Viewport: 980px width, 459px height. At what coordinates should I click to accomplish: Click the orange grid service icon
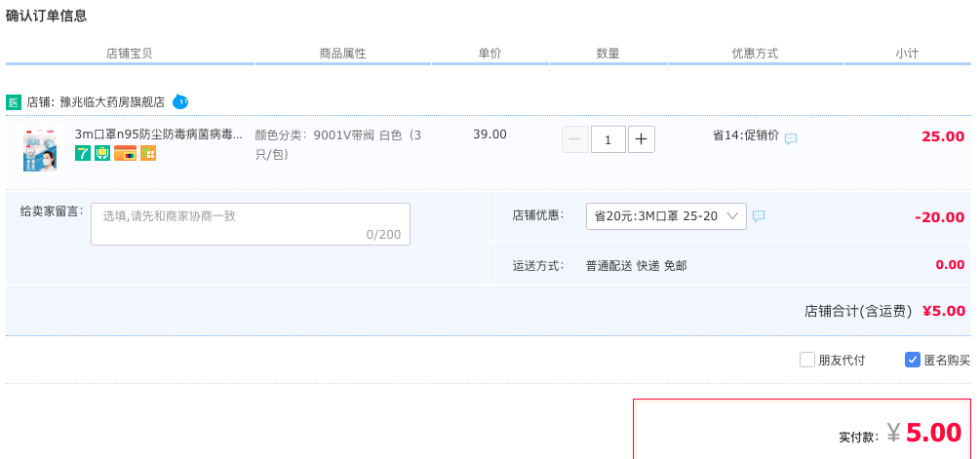[148, 153]
